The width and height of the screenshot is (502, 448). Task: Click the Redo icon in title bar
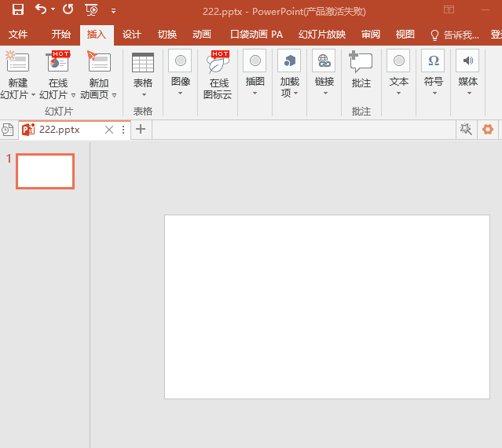tap(68, 10)
